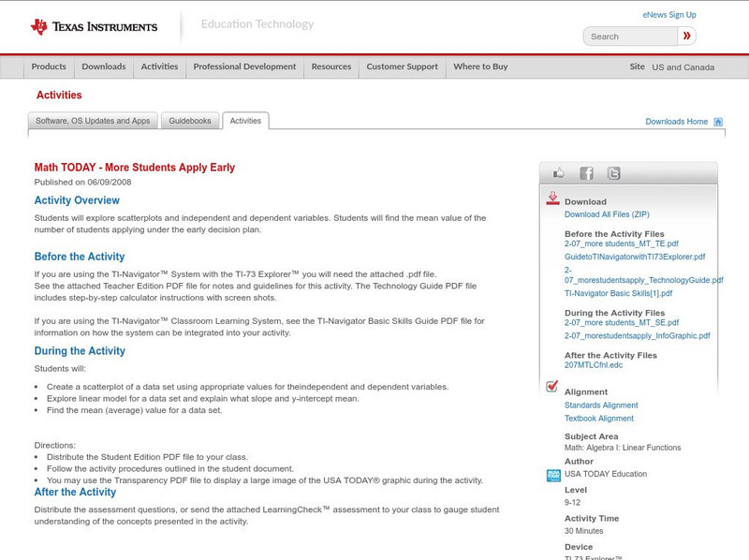The width and height of the screenshot is (749, 560).
Task: Open 2-07_morestudentsapply_TechnologyGuide.pdf
Action: tap(644, 275)
